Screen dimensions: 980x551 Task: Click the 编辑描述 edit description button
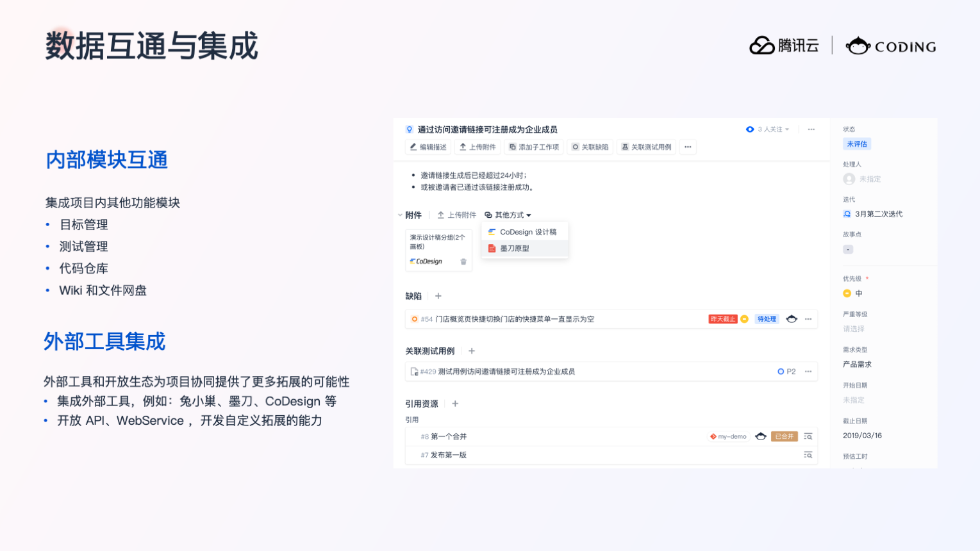point(428,147)
